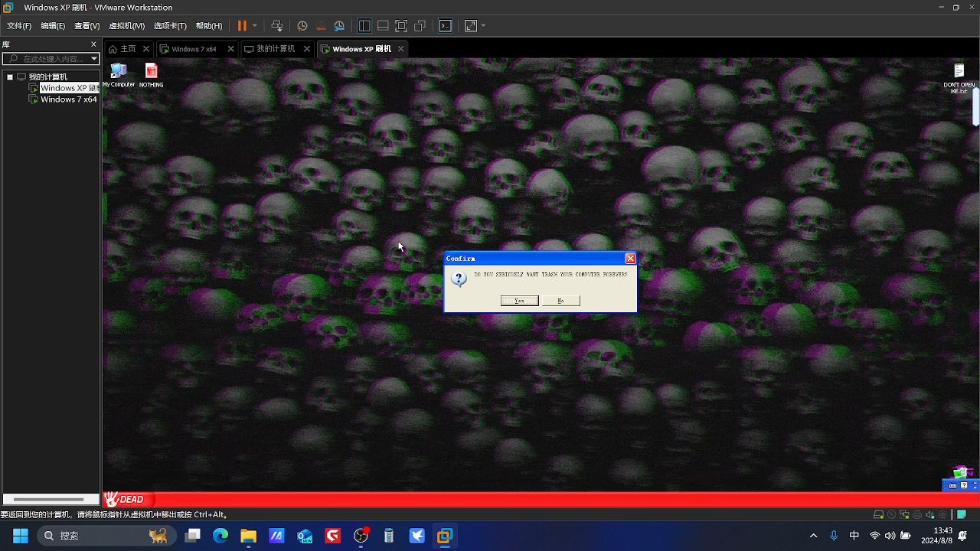
Task: Close the 我的计算机 tab
Action: coord(307,49)
